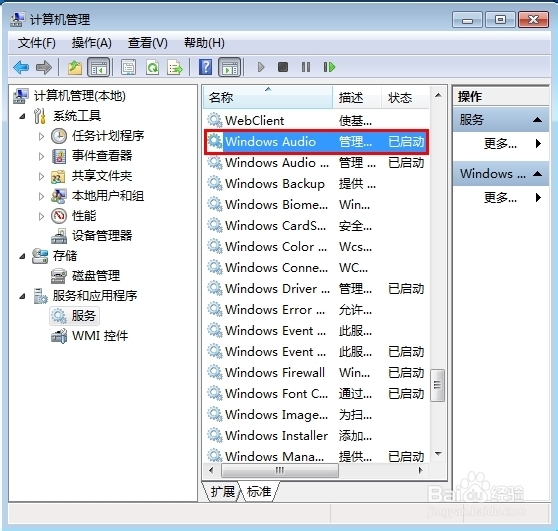The height and width of the screenshot is (531, 558).
Task: Select the Windows Error service row
Action: point(317,310)
